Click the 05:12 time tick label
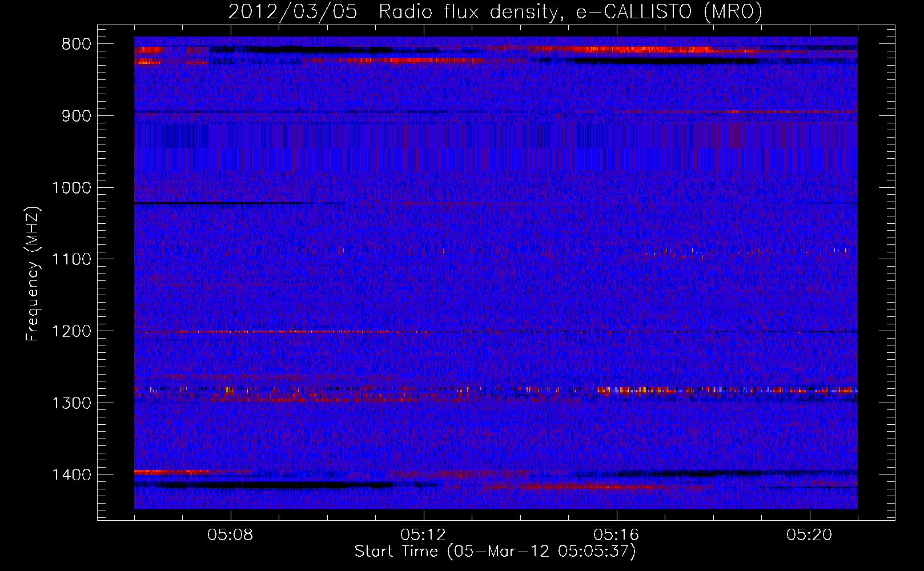The image size is (924, 571). pyautogui.click(x=424, y=535)
